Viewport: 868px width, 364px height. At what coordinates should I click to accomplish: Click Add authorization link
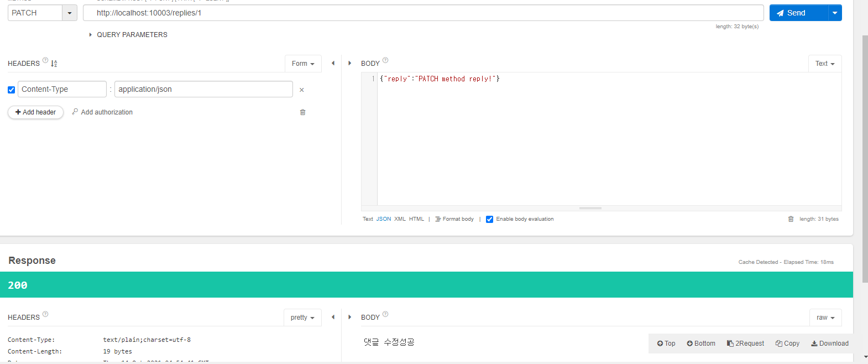tap(102, 112)
